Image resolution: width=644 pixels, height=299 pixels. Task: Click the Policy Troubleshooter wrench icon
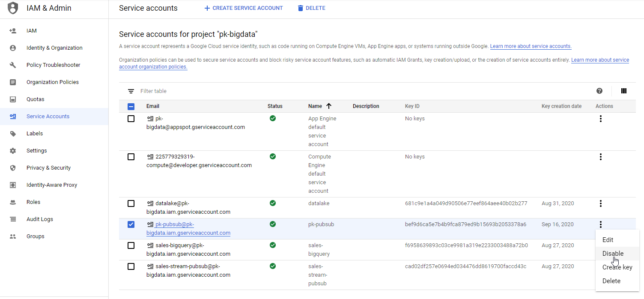(x=13, y=65)
